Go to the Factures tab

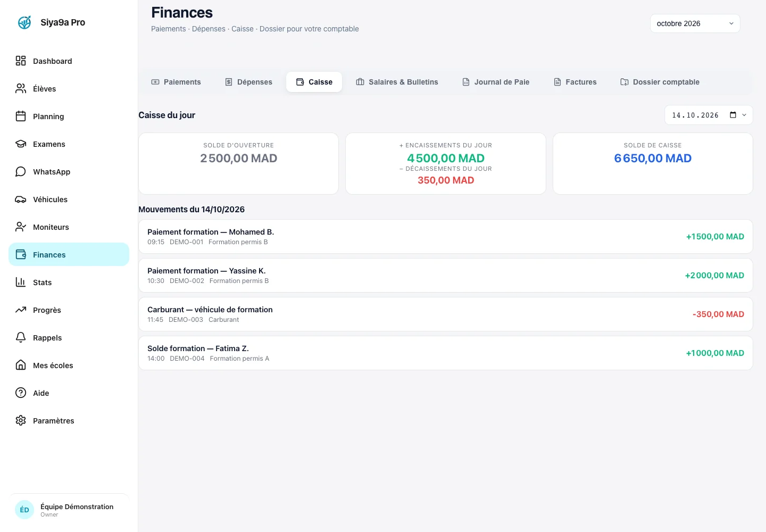(575, 82)
